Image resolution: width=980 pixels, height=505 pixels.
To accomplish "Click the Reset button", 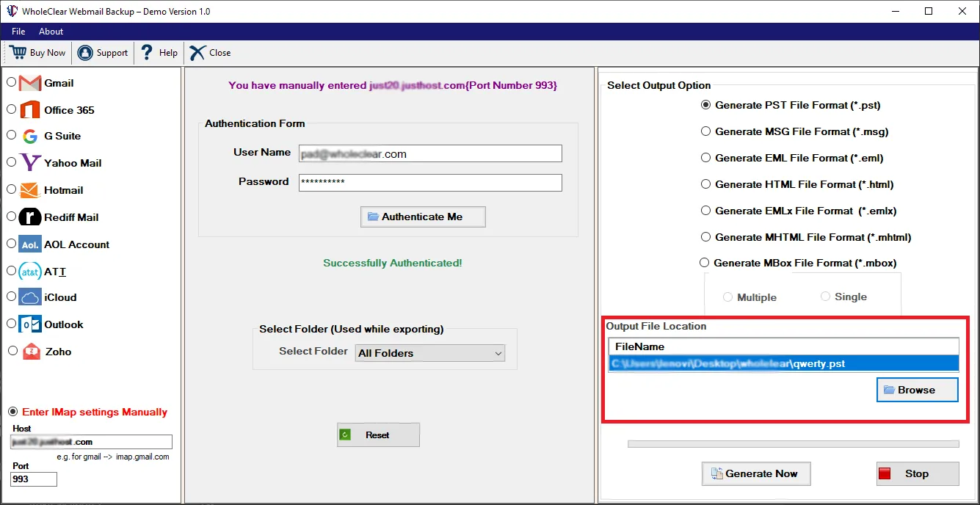I will pyautogui.click(x=378, y=435).
